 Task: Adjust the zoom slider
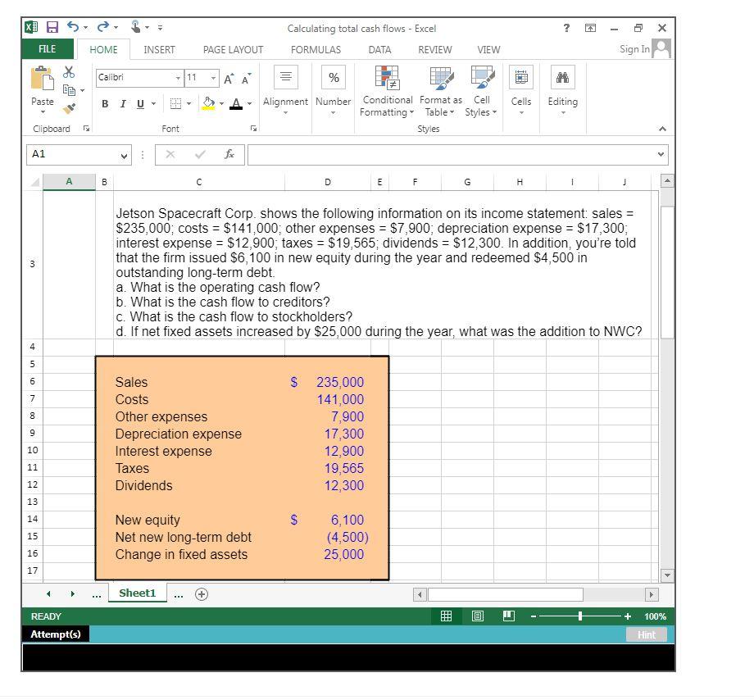581,616
